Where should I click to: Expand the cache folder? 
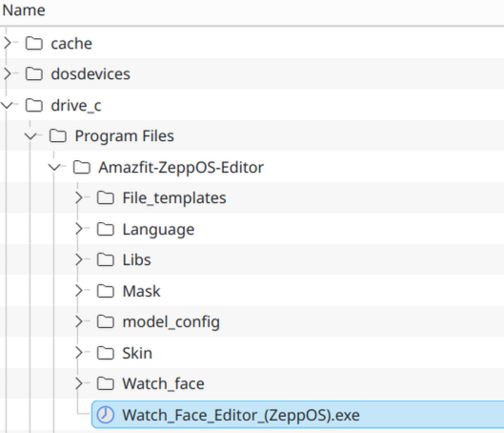(x=8, y=43)
